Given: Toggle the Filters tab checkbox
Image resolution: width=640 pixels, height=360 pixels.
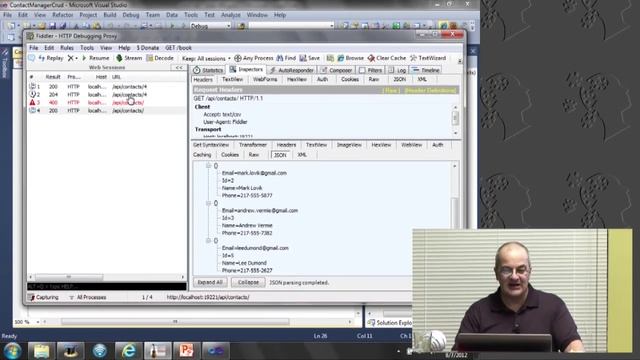Looking at the screenshot, I should click(x=362, y=70).
